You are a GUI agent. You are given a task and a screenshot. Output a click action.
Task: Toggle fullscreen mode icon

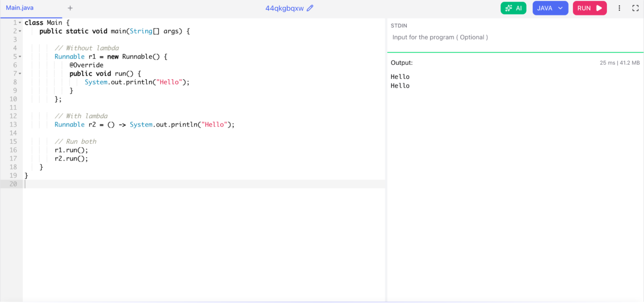(636, 8)
